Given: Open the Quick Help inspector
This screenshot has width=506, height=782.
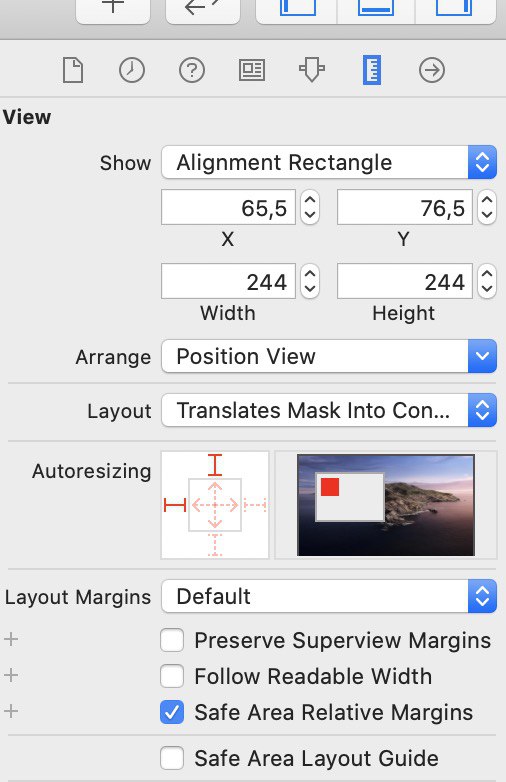Looking at the screenshot, I should (192, 70).
